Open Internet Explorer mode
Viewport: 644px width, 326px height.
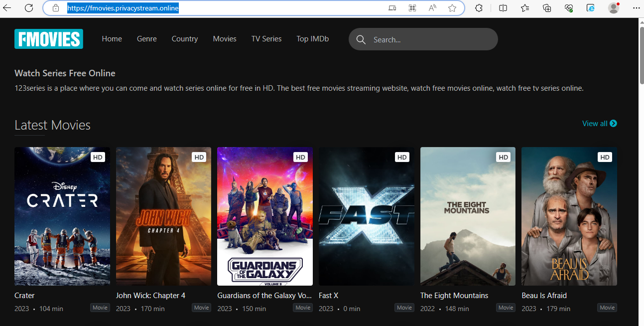coord(590,8)
